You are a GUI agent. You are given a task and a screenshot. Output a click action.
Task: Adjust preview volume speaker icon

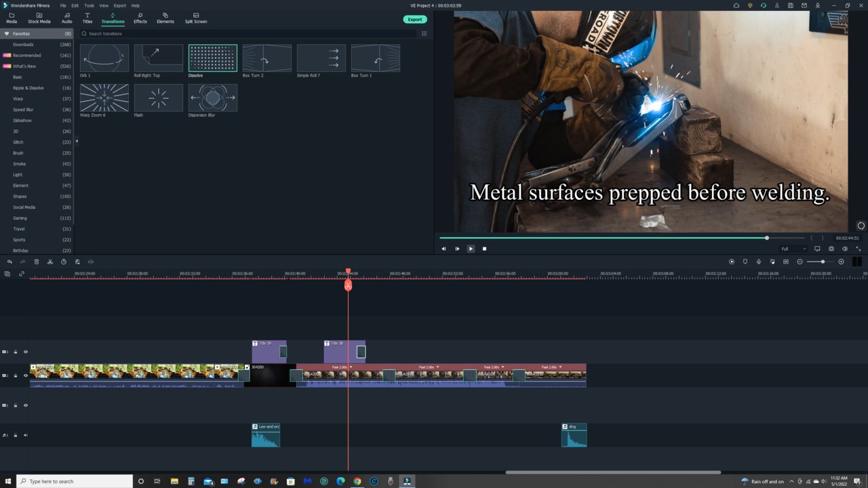845,249
